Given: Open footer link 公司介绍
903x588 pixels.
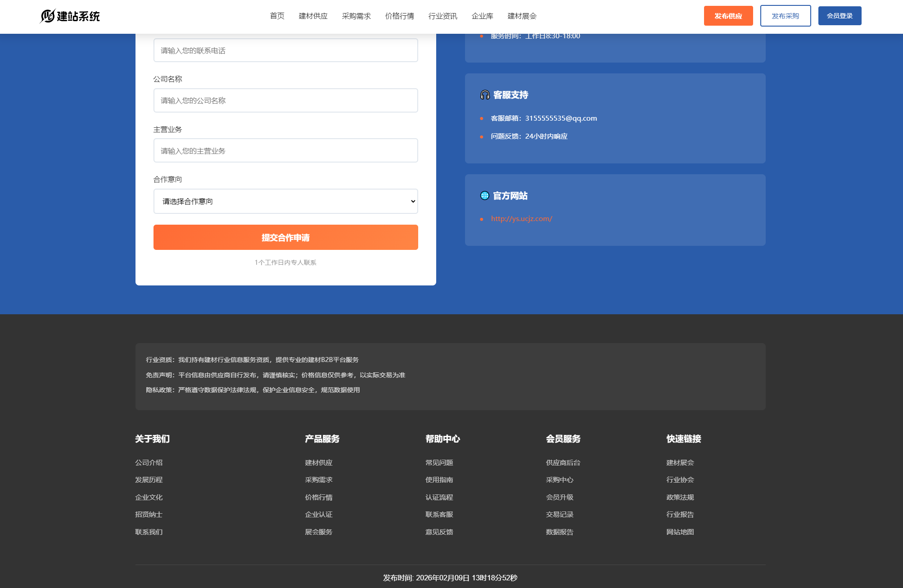Looking at the screenshot, I should (149, 462).
